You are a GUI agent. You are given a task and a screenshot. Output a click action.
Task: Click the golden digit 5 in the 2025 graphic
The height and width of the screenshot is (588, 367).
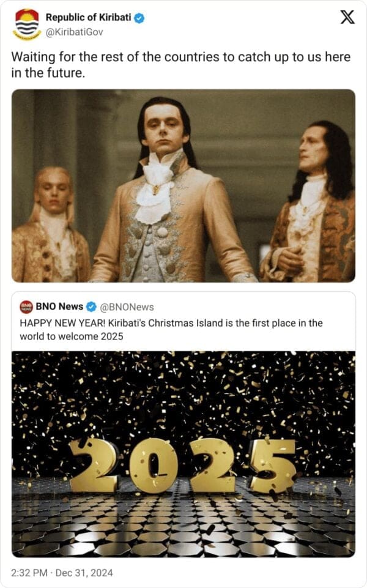point(272,465)
